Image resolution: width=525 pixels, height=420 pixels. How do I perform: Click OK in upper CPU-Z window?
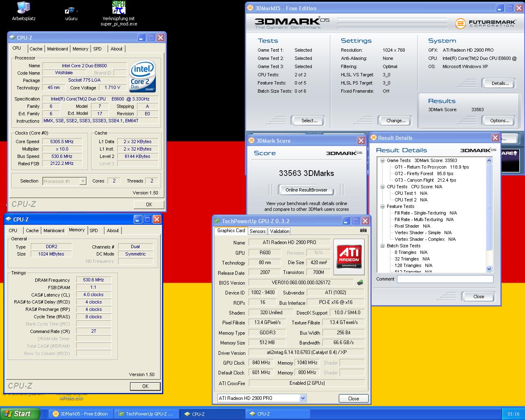pyautogui.click(x=149, y=204)
